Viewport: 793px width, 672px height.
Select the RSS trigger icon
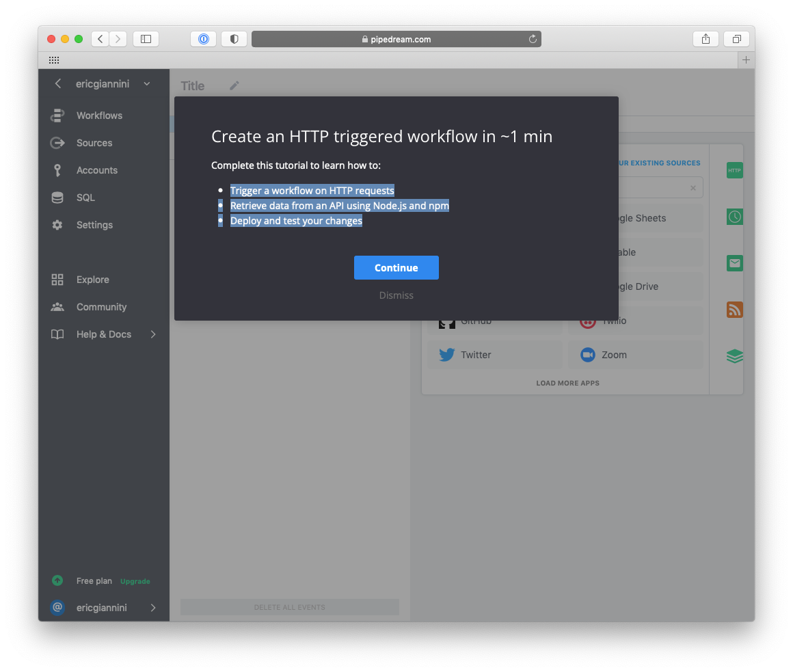(734, 310)
